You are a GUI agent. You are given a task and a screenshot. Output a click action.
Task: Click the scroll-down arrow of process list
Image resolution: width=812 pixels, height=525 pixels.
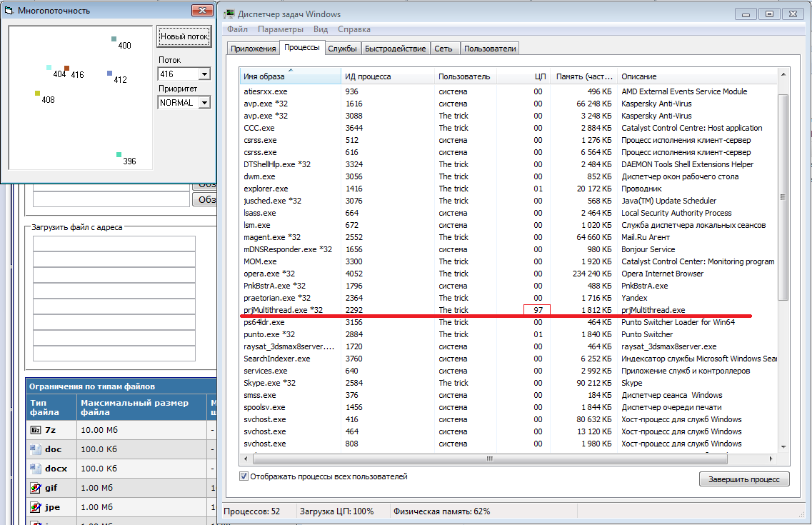pos(783,447)
